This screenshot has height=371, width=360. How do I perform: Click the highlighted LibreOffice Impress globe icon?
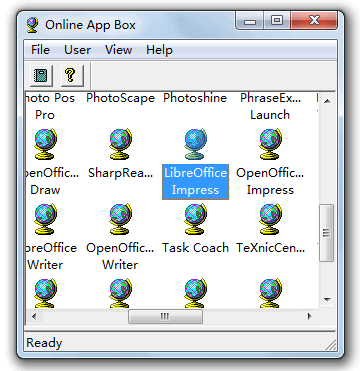point(195,144)
